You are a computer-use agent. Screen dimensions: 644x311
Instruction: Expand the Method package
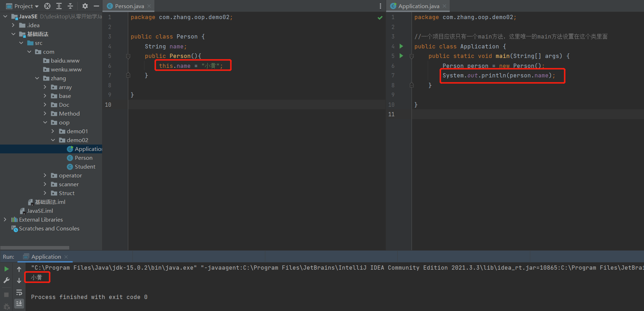45,113
